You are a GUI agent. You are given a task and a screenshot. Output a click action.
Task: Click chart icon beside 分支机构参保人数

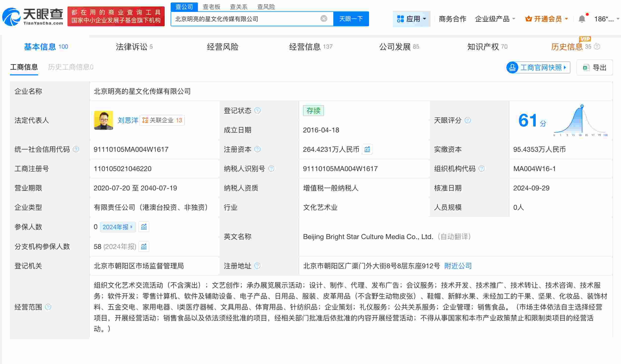coord(144,246)
